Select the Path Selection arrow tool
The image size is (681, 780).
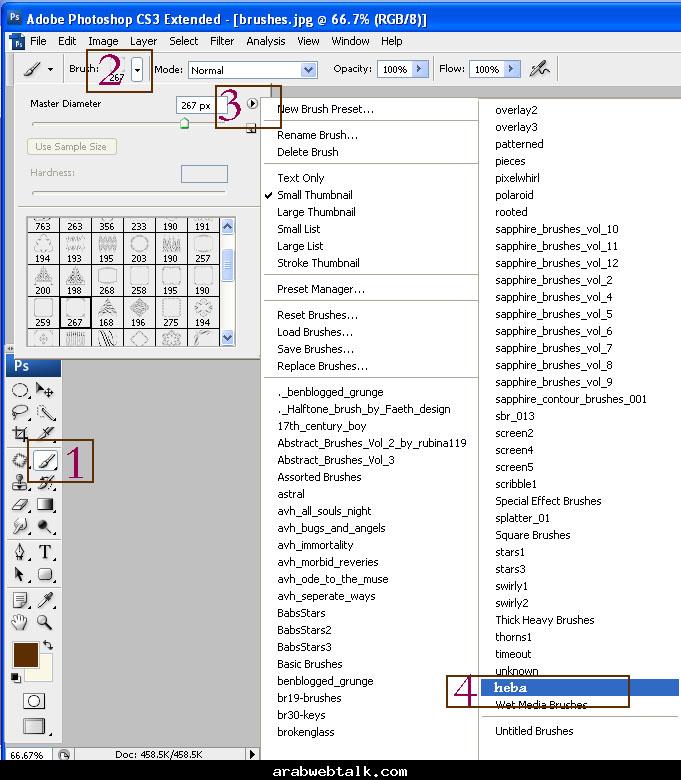[20, 574]
